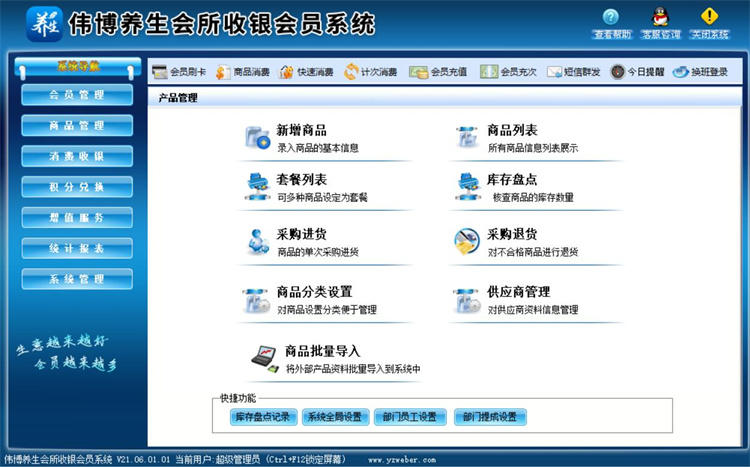The height and width of the screenshot is (467, 750).
Task: Click 会员刷卡 in the top toolbar
Action: tap(179, 72)
